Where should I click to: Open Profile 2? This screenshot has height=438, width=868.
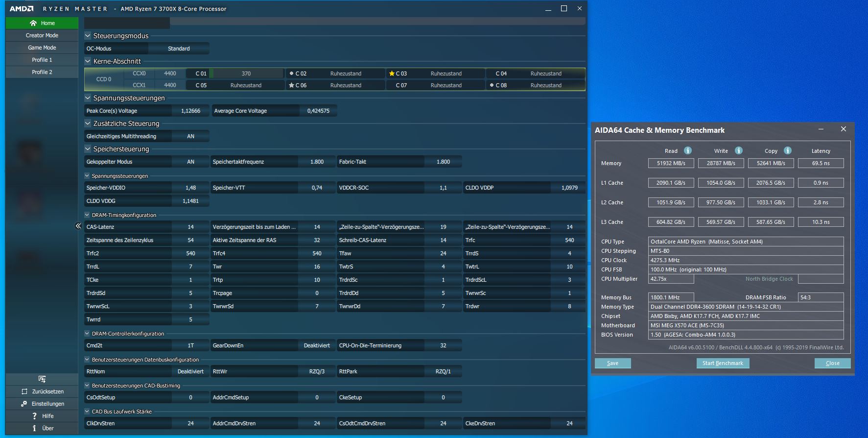pos(42,72)
